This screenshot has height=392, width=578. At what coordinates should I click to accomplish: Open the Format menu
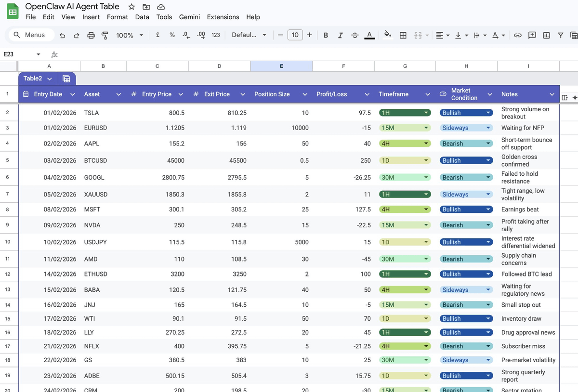[118, 17]
